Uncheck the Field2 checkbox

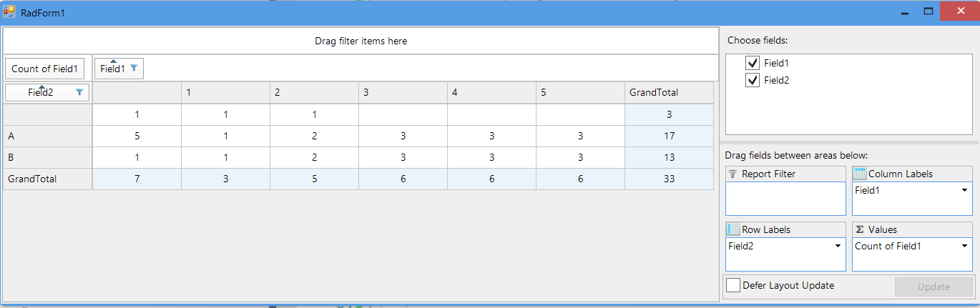coord(752,80)
